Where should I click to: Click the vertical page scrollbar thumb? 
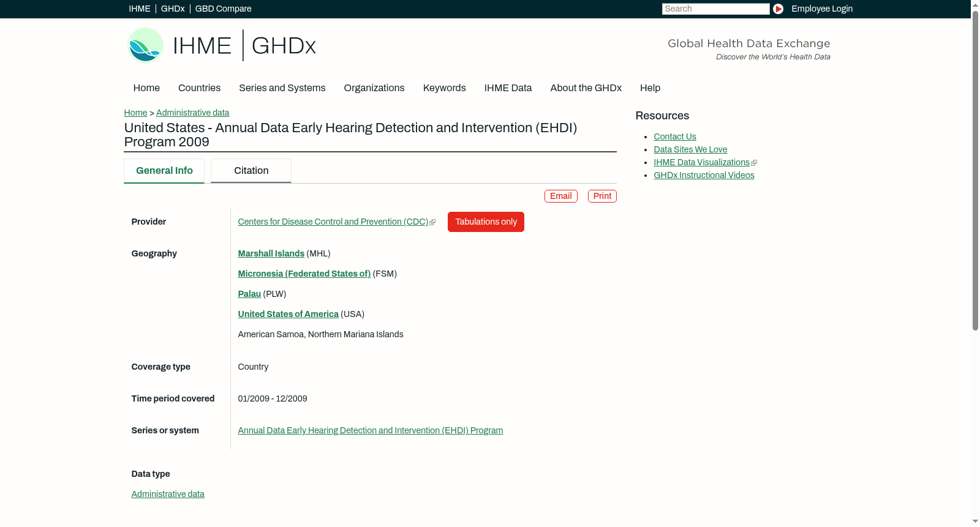click(x=975, y=170)
